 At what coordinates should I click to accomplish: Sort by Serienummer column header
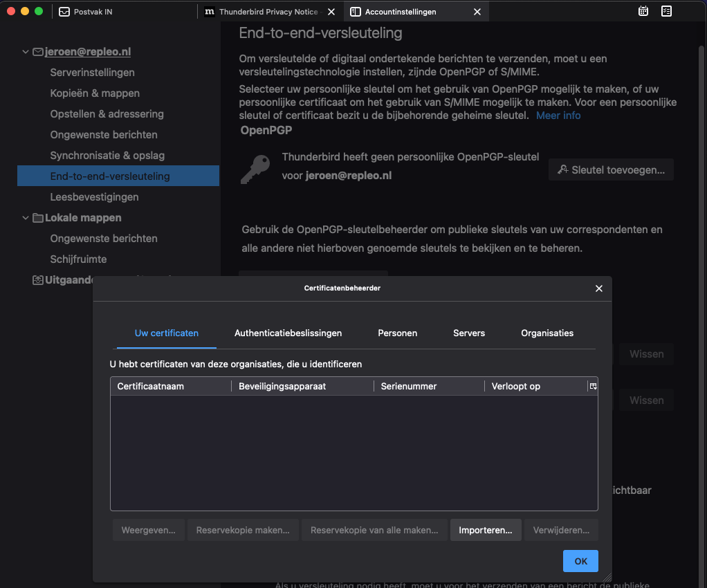tap(429, 386)
